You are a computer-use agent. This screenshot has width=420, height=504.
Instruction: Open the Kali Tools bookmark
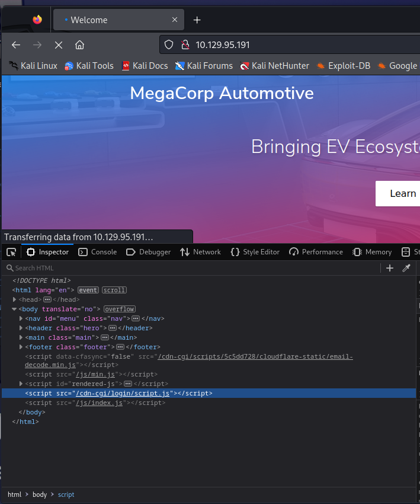89,66
